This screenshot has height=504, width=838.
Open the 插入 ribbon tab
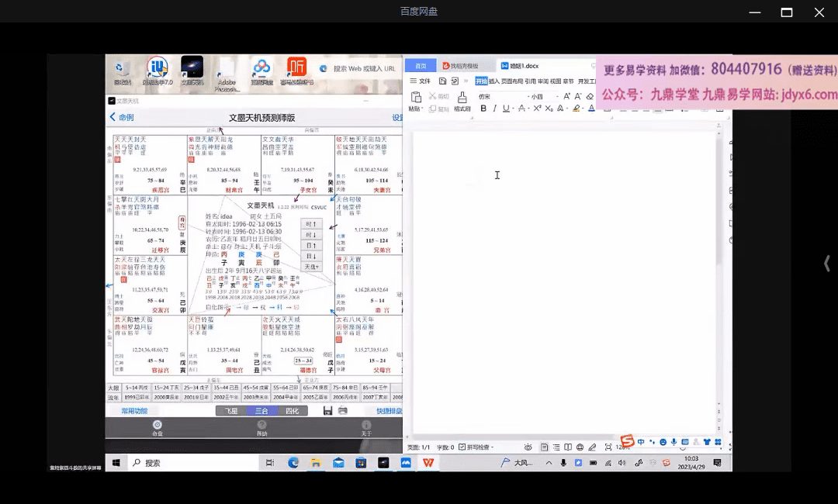[x=494, y=81]
